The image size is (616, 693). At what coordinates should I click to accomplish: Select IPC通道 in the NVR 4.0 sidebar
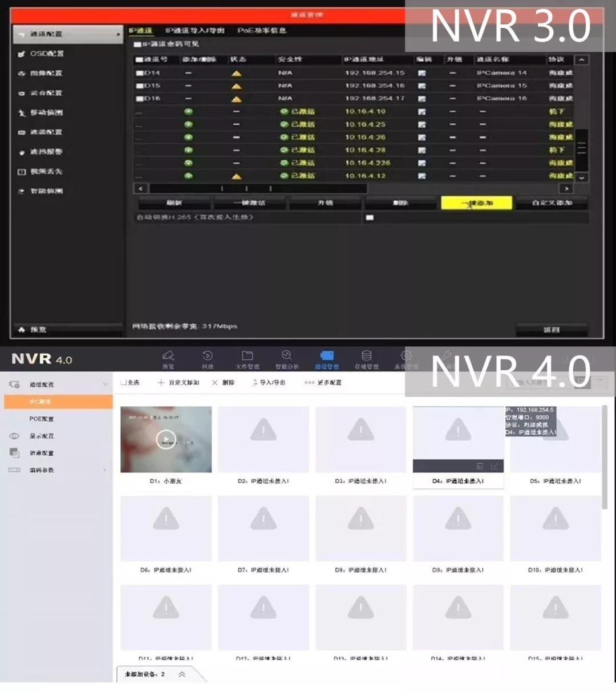[58, 402]
